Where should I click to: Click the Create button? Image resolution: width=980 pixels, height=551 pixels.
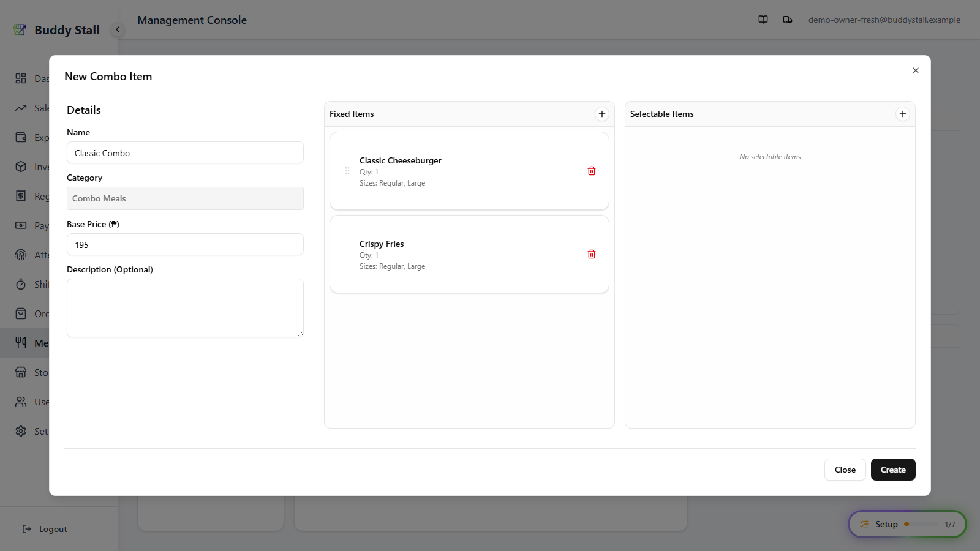[893, 470]
